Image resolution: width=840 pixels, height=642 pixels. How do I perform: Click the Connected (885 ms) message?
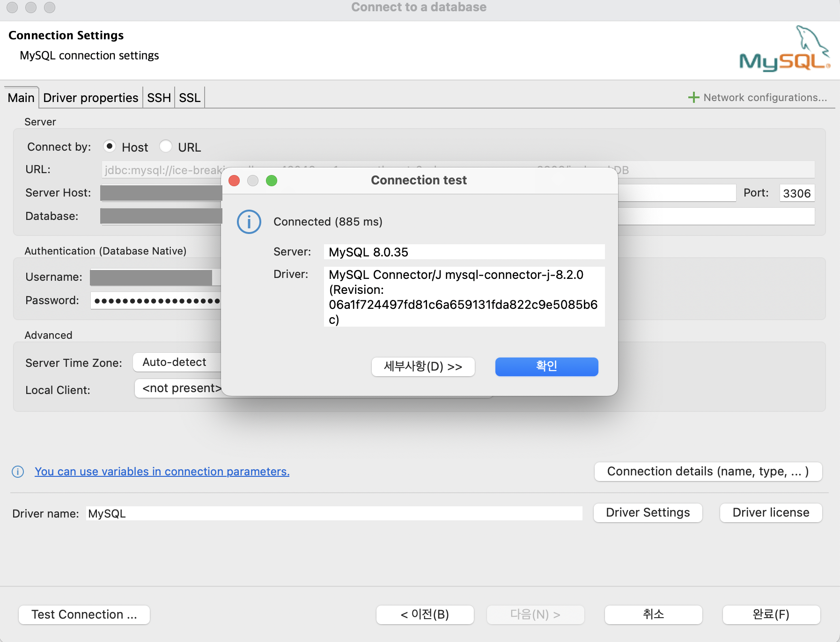(328, 222)
